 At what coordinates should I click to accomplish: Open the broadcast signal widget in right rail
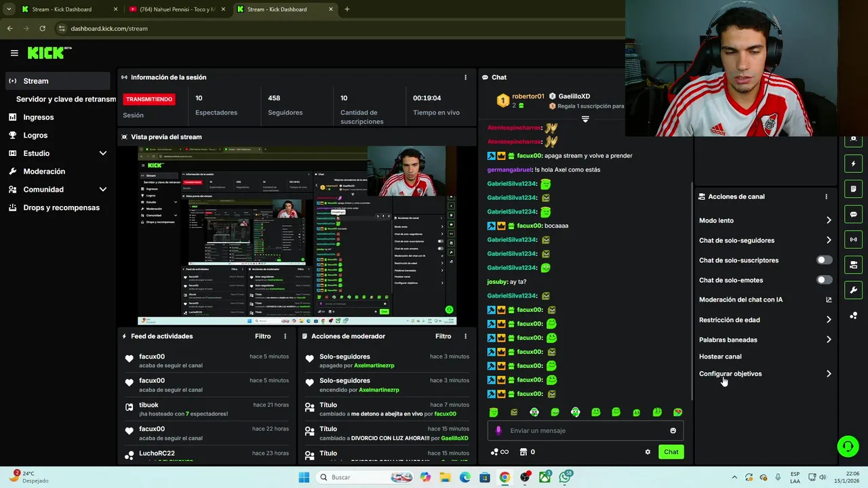point(853,239)
